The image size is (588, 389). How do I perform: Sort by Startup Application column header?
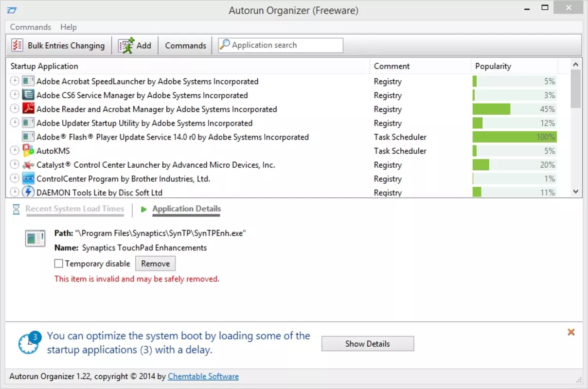[x=187, y=66]
